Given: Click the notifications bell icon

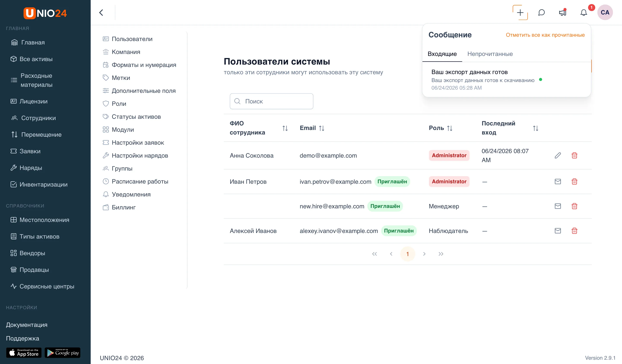Looking at the screenshot, I should tap(584, 13).
